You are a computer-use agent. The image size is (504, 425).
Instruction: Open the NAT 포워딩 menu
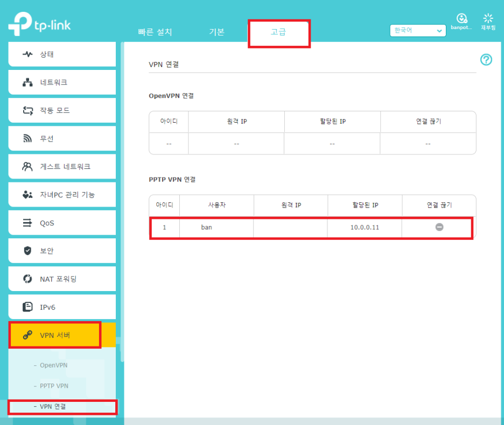[62, 279]
